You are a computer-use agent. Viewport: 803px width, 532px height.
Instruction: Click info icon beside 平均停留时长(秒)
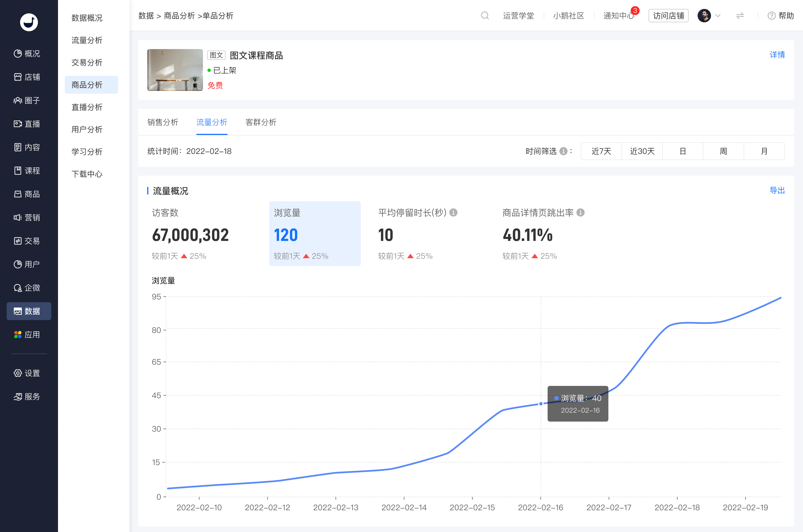[453, 212]
